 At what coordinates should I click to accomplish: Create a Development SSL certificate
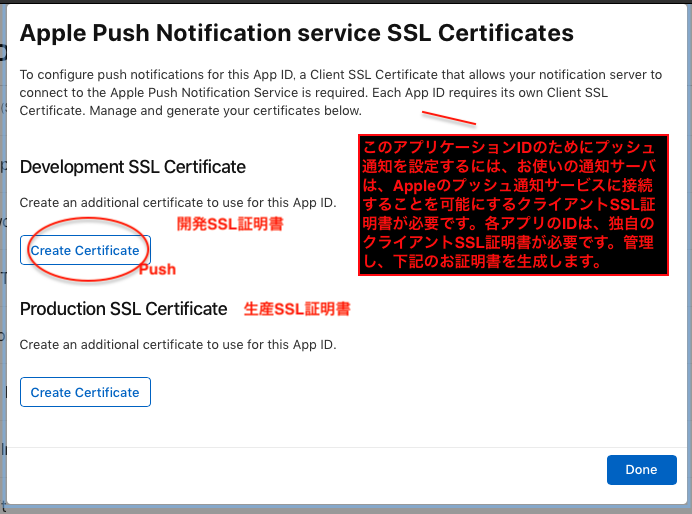click(x=85, y=250)
